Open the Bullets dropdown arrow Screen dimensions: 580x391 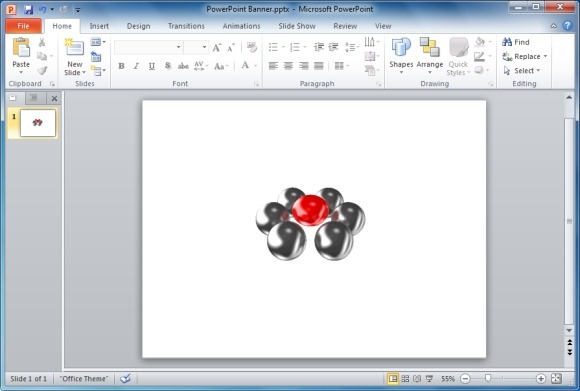[x=283, y=47]
